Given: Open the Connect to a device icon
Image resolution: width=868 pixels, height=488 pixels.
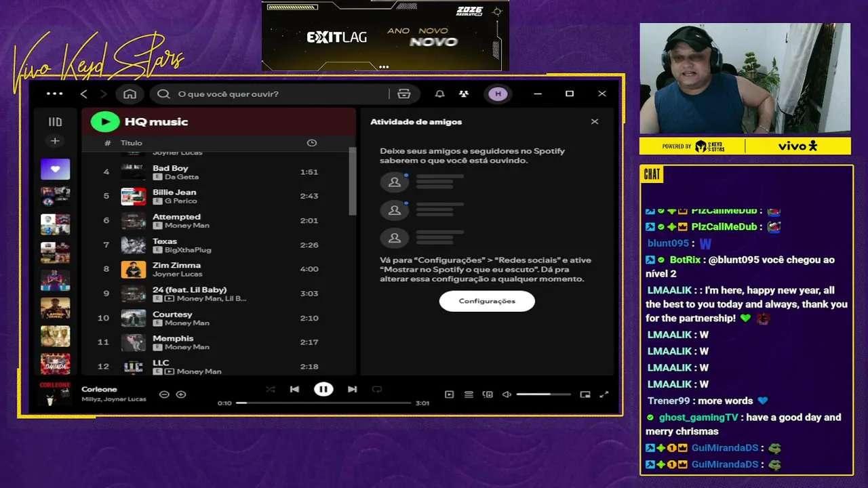Looking at the screenshot, I should tap(488, 394).
